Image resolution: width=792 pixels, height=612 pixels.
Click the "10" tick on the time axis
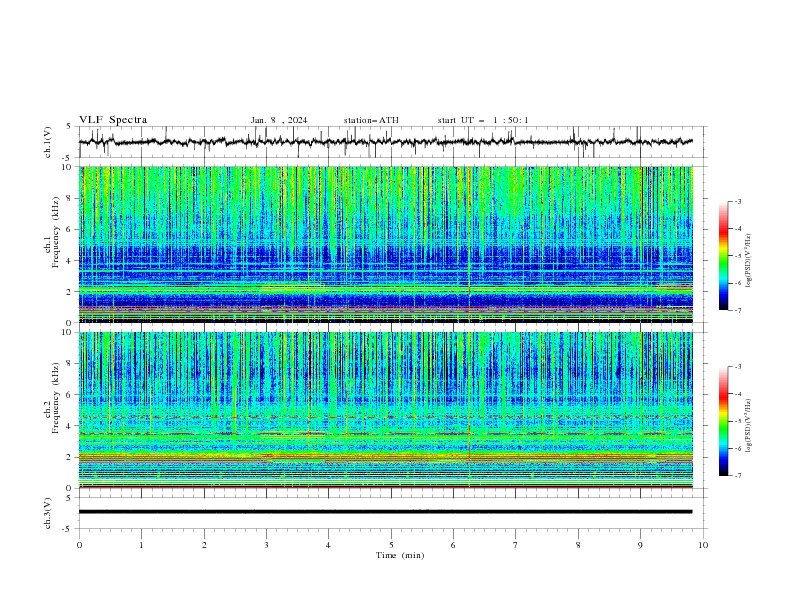coord(703,545)
